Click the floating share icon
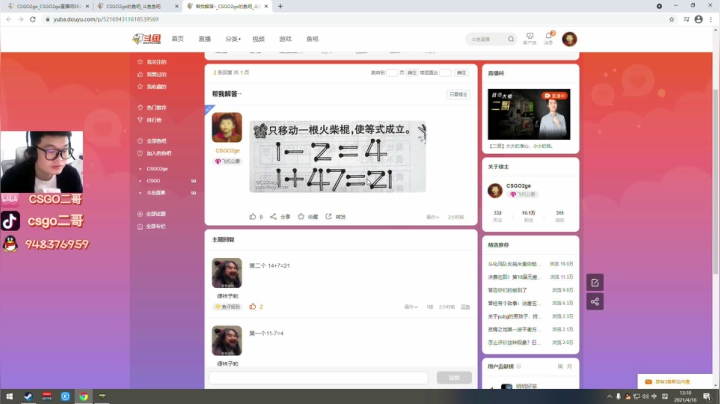 point(595,302)
